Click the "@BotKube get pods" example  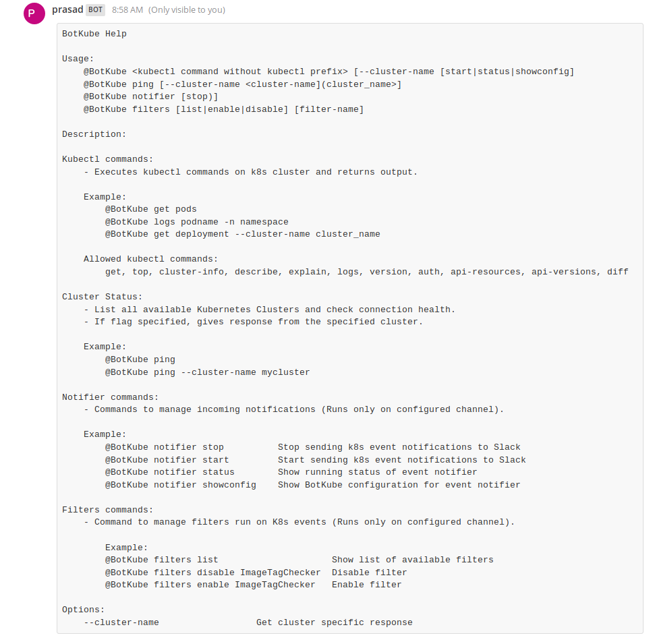pyautogui.click(x=150, y=209)
